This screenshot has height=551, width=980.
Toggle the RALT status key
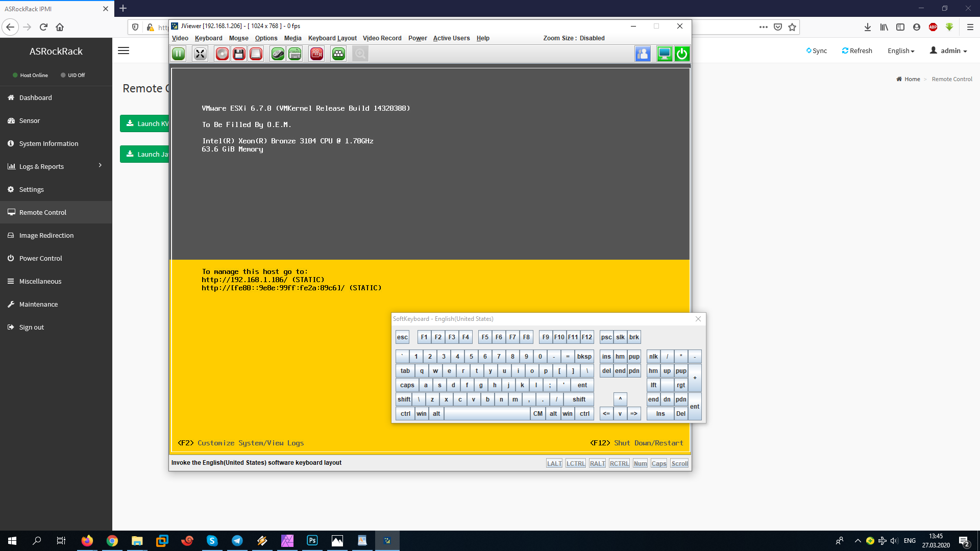tap(597, 463)
